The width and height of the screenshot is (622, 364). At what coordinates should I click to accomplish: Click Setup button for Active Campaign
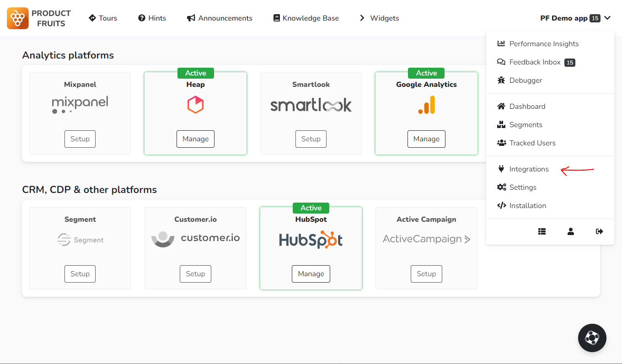coord(426,274)
